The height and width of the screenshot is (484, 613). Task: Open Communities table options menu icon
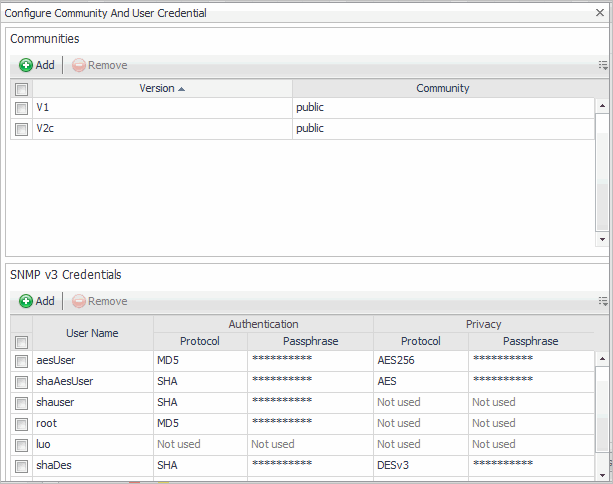coord(602,65)
